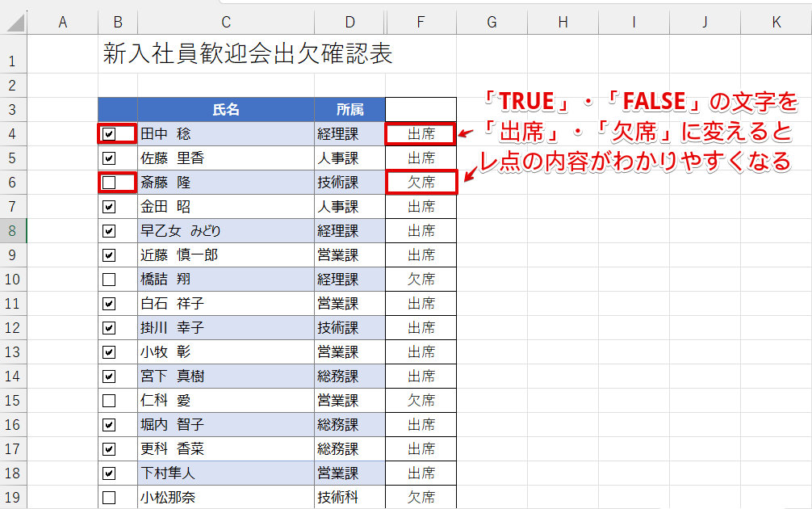Uncheck the checkbox for 佐藤 里香
This screenshot has width=812, height=509.
[109, 158]
